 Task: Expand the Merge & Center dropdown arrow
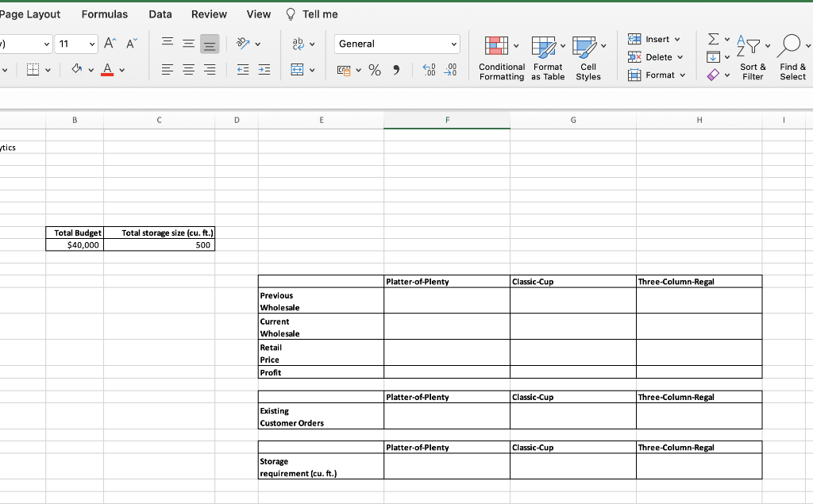[313, 70]
